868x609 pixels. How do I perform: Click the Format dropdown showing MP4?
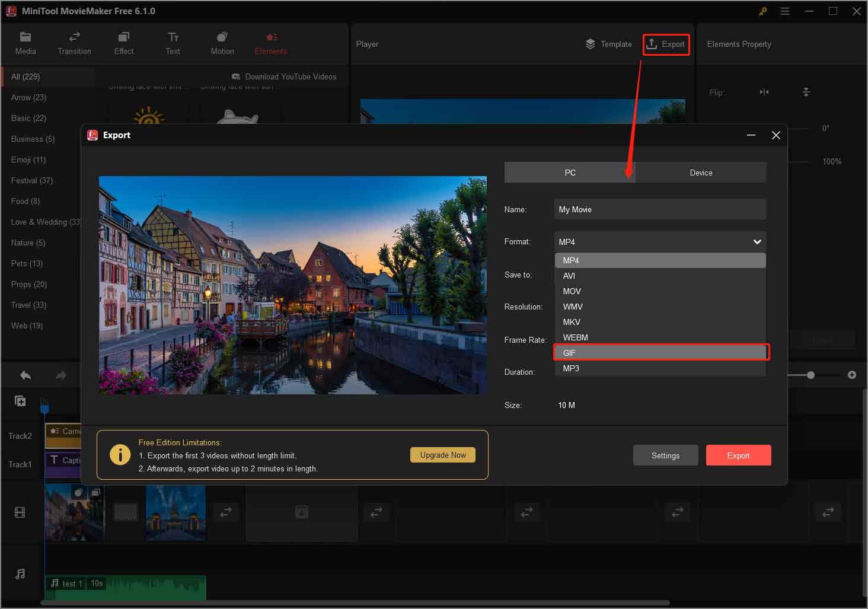click(660, 242)
